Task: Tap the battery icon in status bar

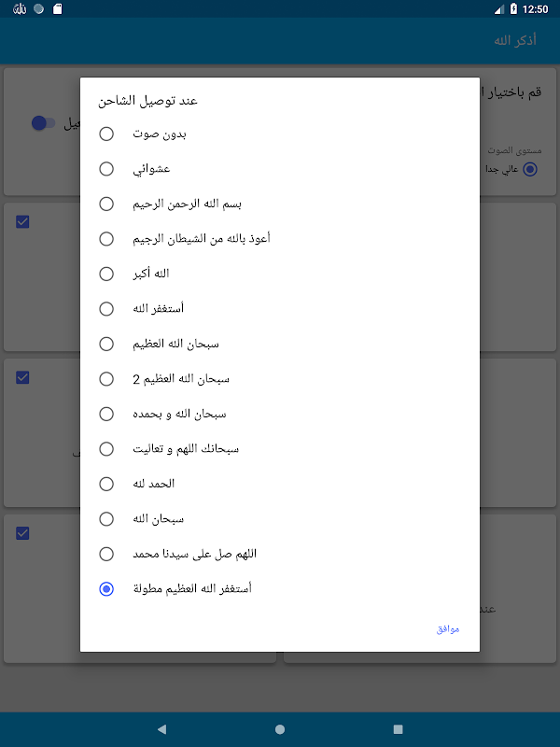Action: 513,8
